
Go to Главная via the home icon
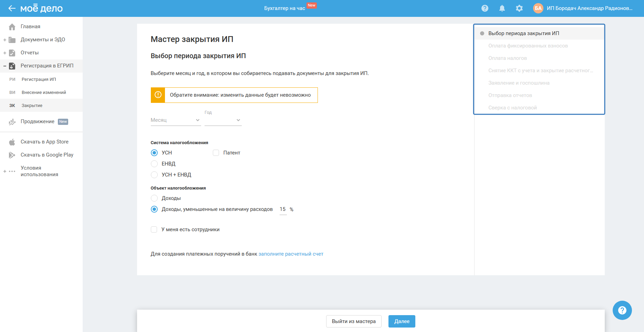click(12, 27)
